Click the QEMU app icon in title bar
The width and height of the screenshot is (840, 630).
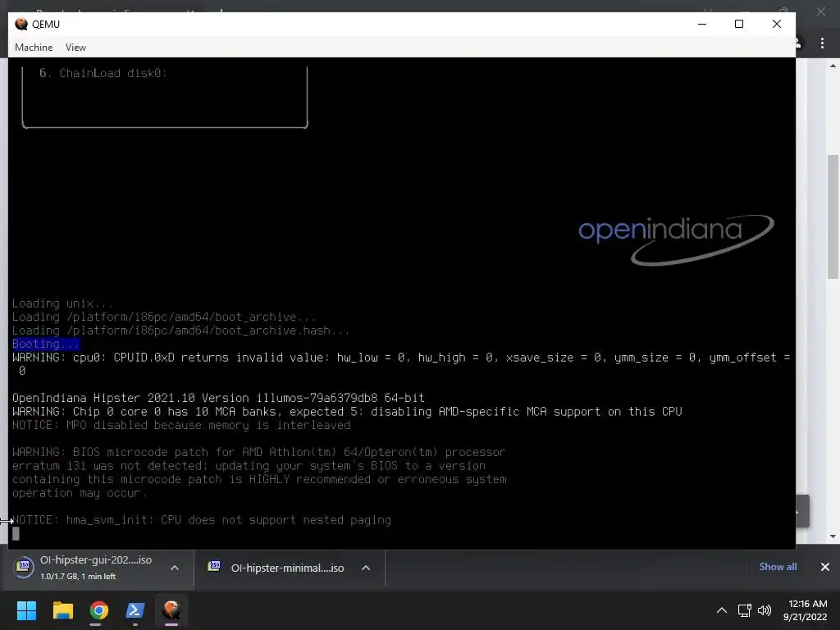click(x=21, y=24)
